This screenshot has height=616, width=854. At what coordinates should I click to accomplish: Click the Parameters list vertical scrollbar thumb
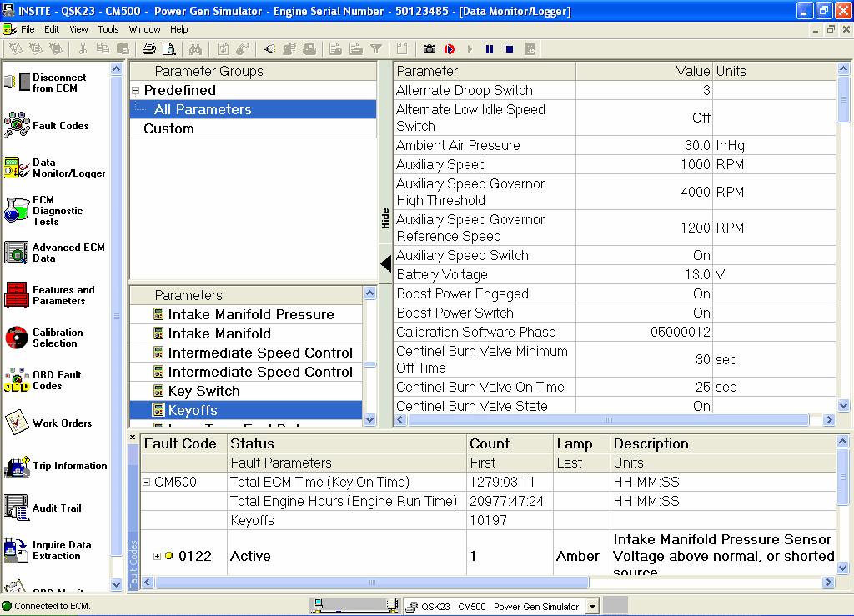tap(369, 364)
